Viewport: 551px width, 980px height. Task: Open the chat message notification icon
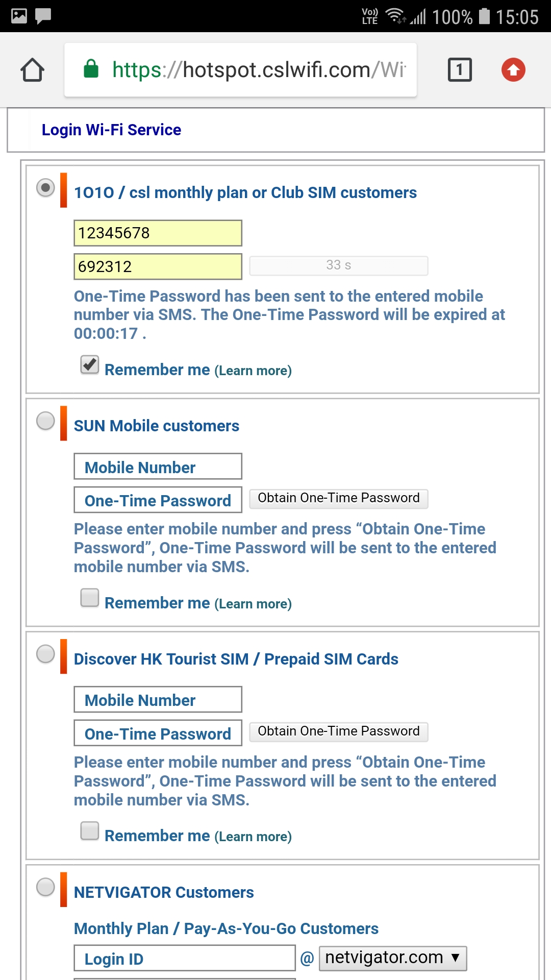(43, 16)
